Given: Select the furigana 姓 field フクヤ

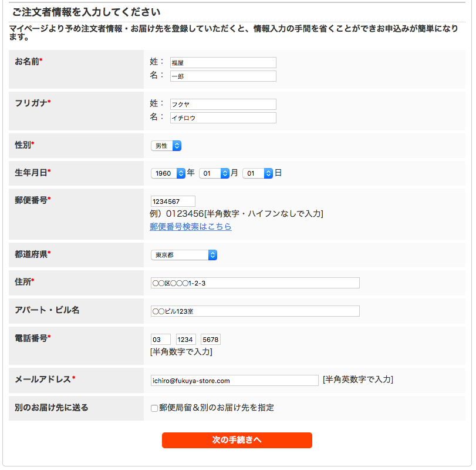Looking at the screenshot, I should [x=223, y=104].
